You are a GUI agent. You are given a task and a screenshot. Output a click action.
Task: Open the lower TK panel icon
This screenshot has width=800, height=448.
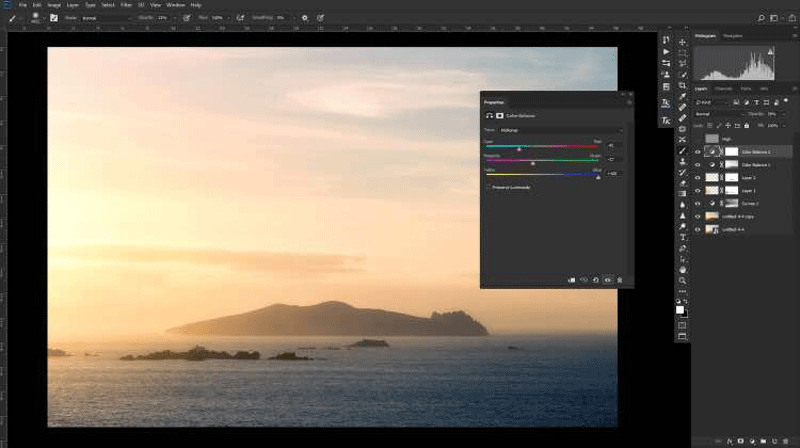(666, 120)
